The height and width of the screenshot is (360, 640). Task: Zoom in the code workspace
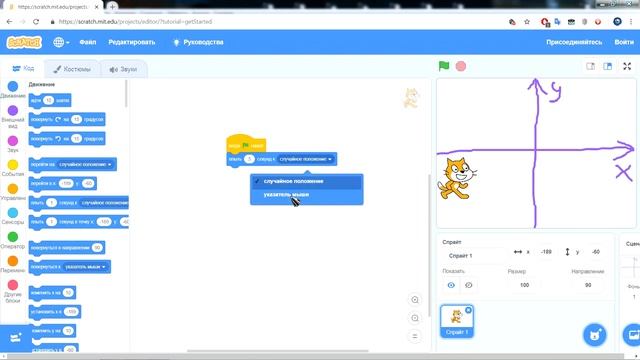pos(415,300)
